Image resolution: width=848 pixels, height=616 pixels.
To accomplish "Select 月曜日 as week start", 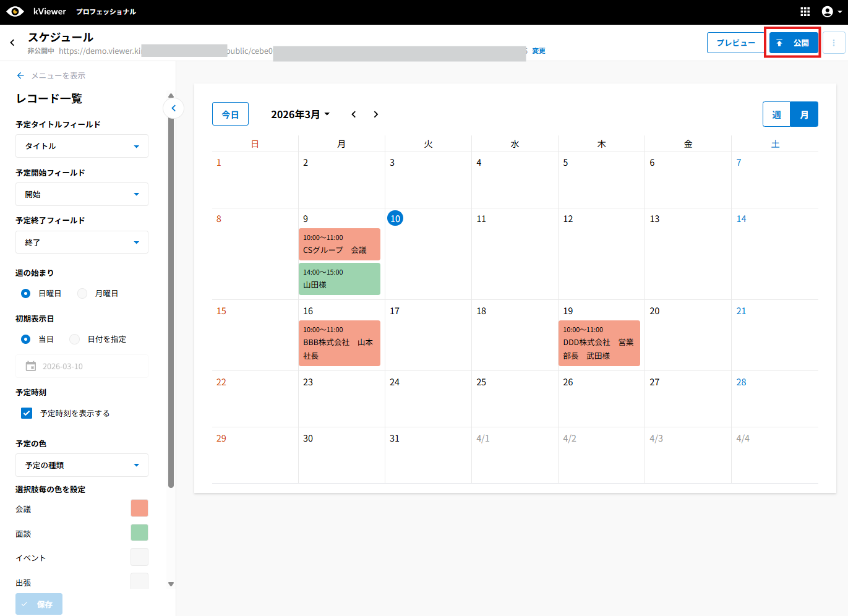I will (x=82, y=294).
